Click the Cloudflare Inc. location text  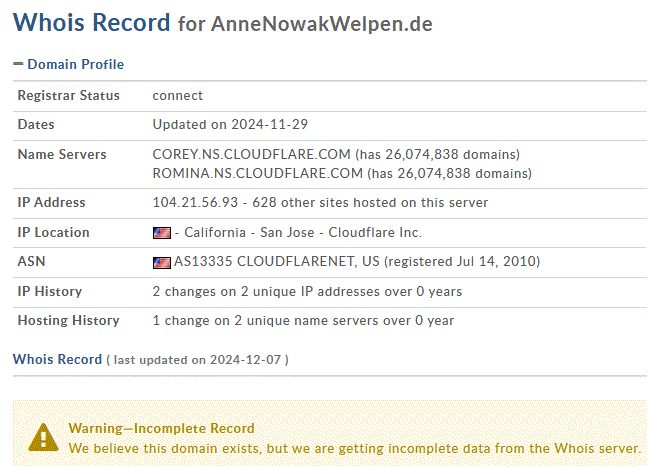point(375,233)
